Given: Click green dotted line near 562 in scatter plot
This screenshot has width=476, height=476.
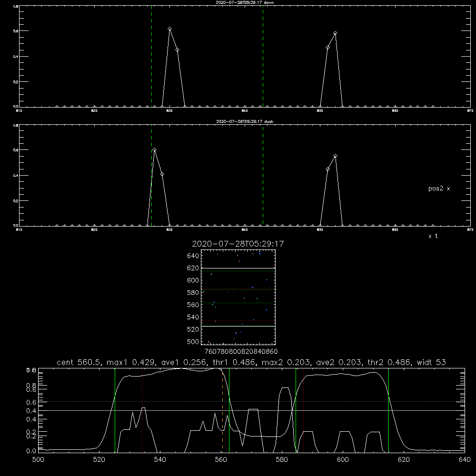Looking at the screenshot, I should pos(238,303).
